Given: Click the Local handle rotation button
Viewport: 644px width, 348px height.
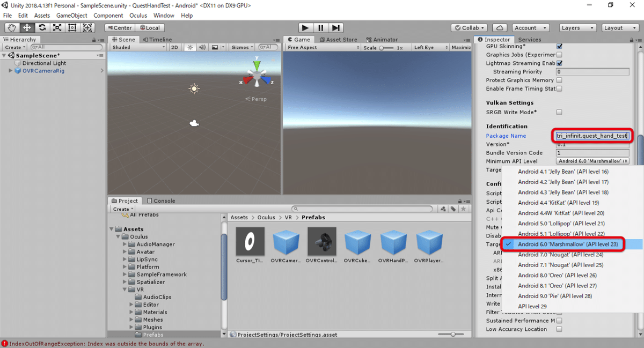Looking at the screenshot, I should point(150,28).
